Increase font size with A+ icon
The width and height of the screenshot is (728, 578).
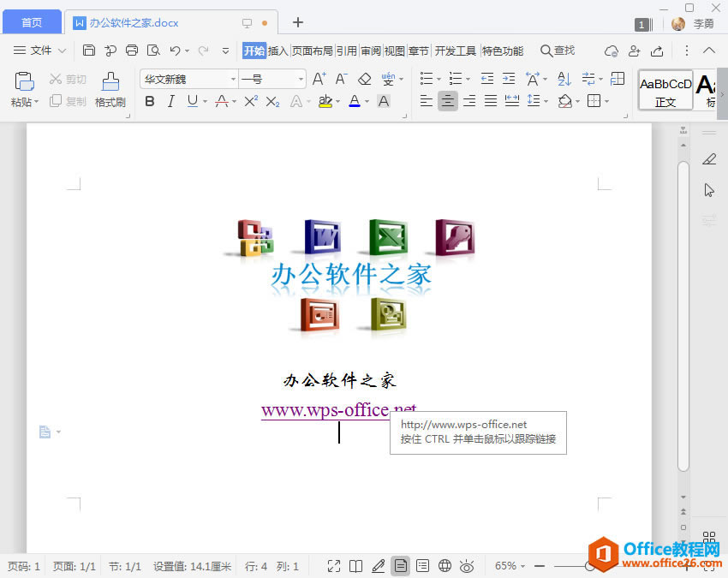[x=319, y=79]
